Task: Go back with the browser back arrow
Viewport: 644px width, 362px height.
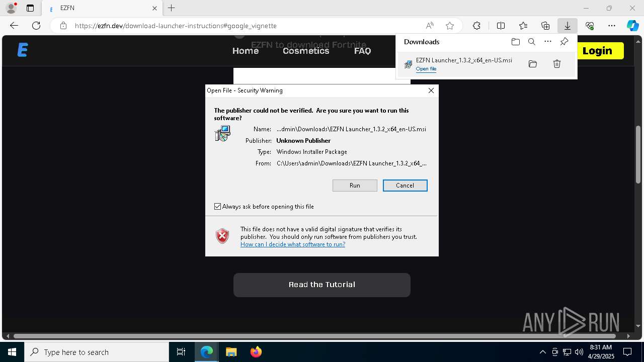Action: (x=14, y=26)
